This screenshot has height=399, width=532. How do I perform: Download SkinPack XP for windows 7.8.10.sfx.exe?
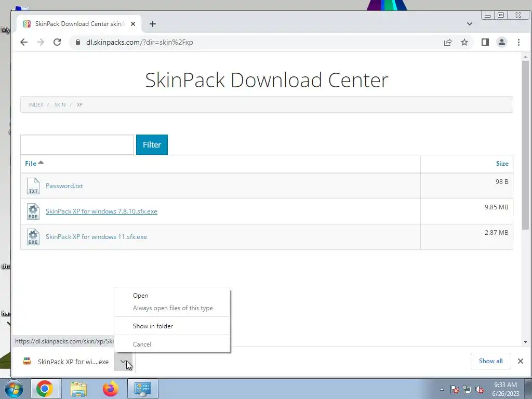(101, 211)
